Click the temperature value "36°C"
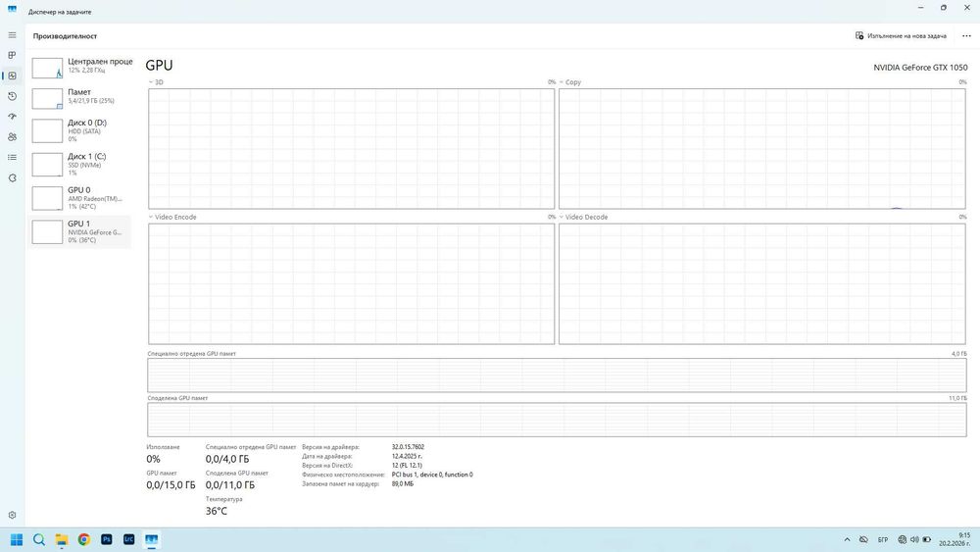Screen dimensions: 980x552 tap(217, 511)
